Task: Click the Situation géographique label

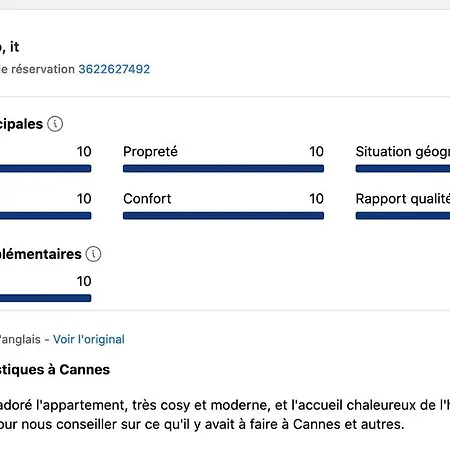Action: click(403, 152)
